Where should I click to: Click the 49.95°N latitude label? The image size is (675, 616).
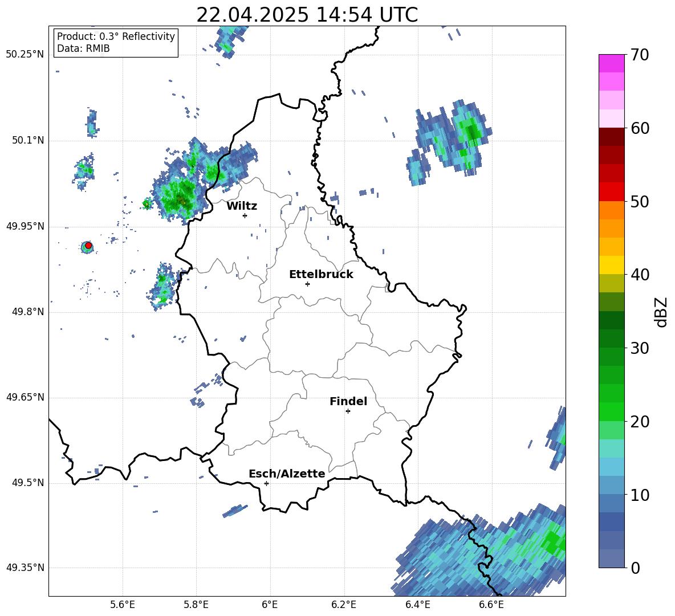point(25,226)
